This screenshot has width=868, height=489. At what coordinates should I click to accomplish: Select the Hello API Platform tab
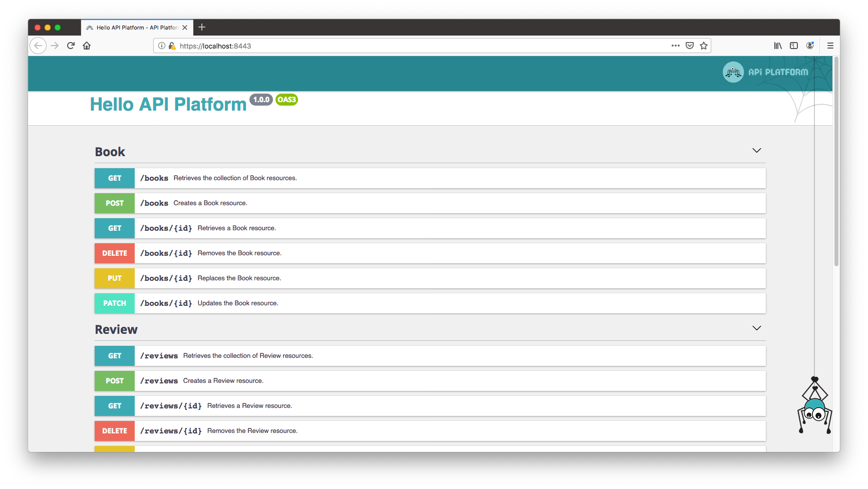click(137, 28)
